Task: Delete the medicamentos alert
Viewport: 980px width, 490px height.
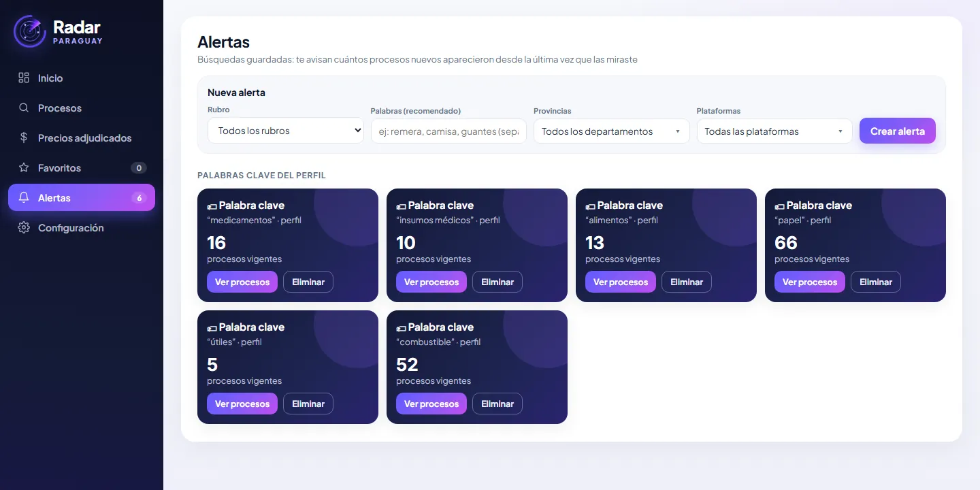Action: (x=308, y=282)
